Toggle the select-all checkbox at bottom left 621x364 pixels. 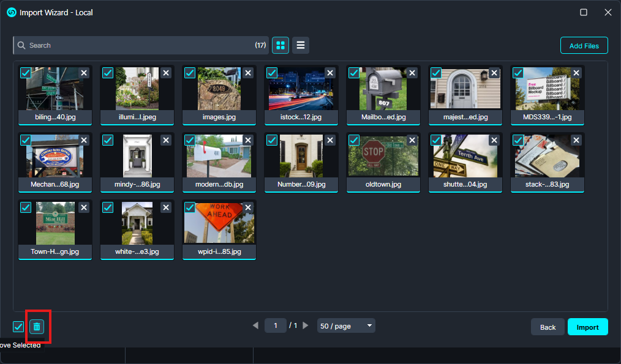pos(18,327)
